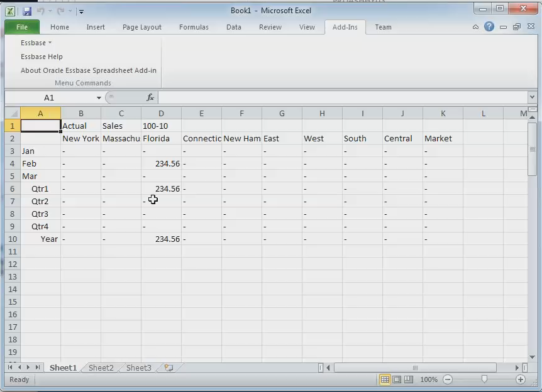Click the Zoom Out minus button
Viewport: 542px width, 392px height.
[x=448, y=379]
